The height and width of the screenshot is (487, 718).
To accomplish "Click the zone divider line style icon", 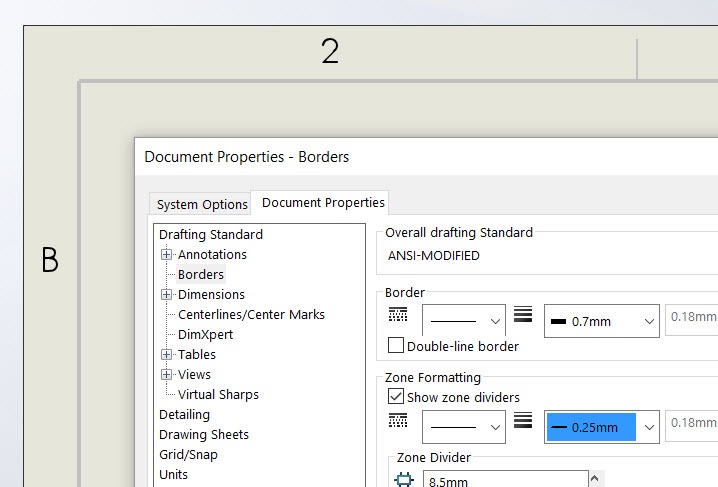I will (398, 420).
